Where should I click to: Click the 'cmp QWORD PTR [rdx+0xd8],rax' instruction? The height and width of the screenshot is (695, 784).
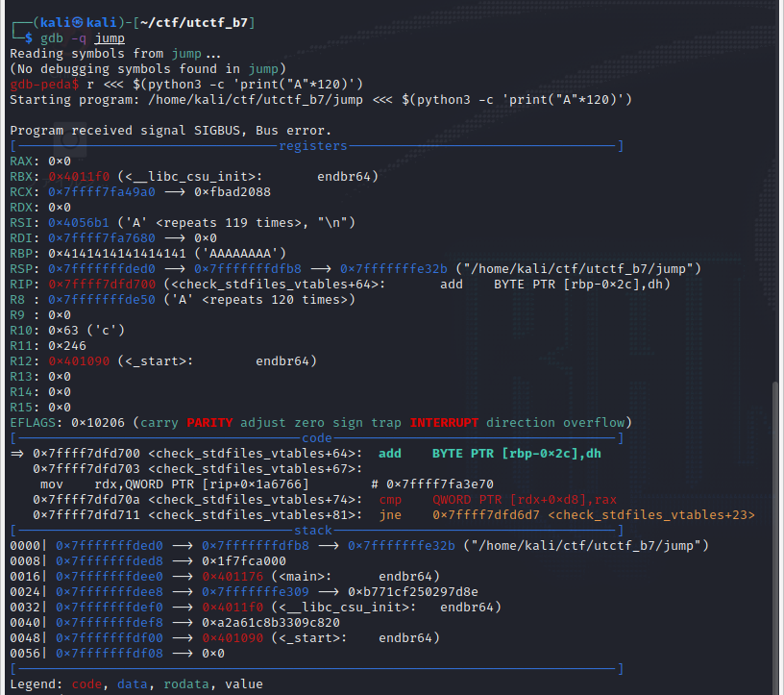pyautogui.click(x=498, y=500)
